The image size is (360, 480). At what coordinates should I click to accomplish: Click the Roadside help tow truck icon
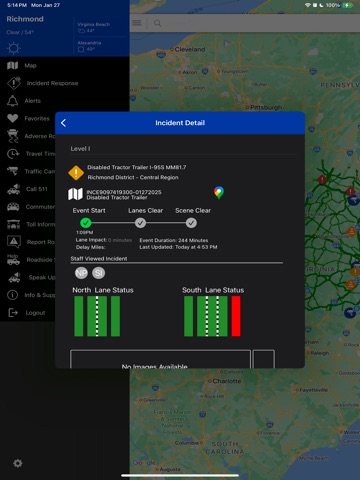pyautogui.click(x=13, y=259)
